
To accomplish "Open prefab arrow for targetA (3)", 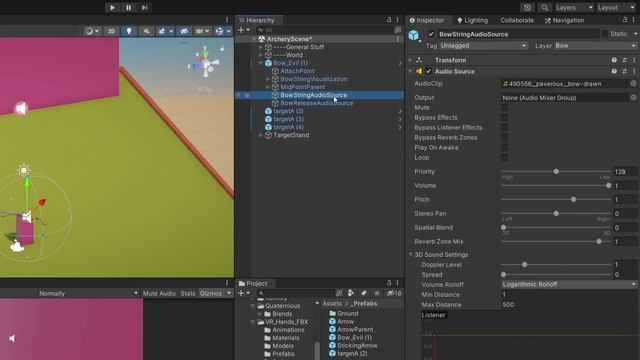I will click(x=400, y=119).
